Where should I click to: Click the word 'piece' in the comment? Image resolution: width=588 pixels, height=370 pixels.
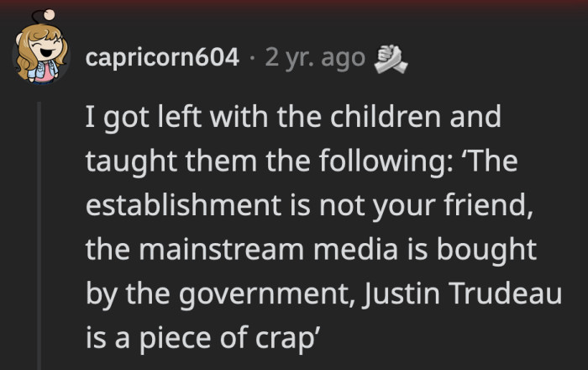(x=176, y=340)
